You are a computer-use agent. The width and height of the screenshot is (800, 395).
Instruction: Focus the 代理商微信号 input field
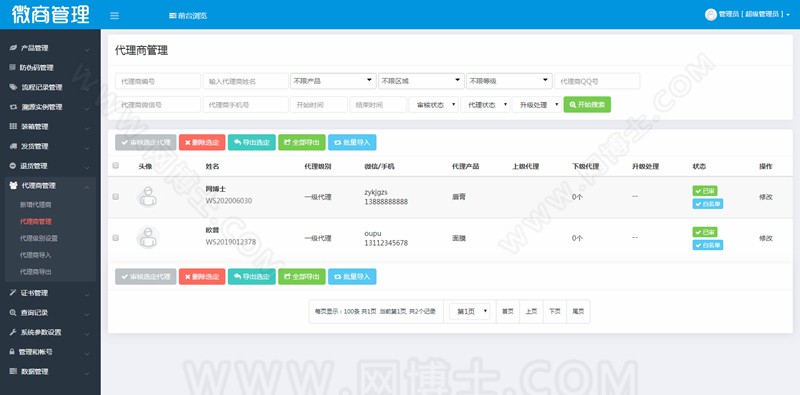(158, 105)
